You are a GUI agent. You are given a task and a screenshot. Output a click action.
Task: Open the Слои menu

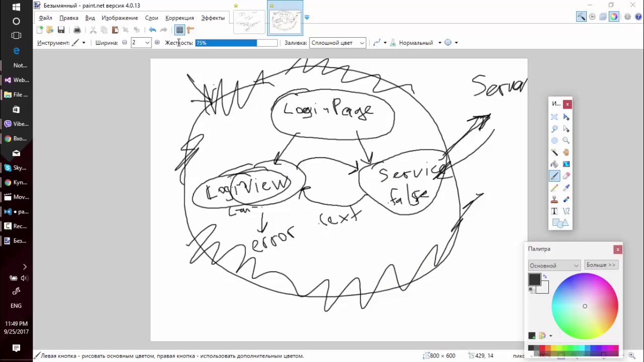[151, 18]
